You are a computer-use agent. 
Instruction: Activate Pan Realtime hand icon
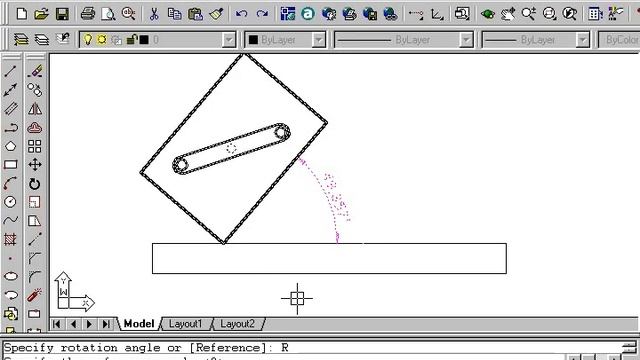(508, 14)
